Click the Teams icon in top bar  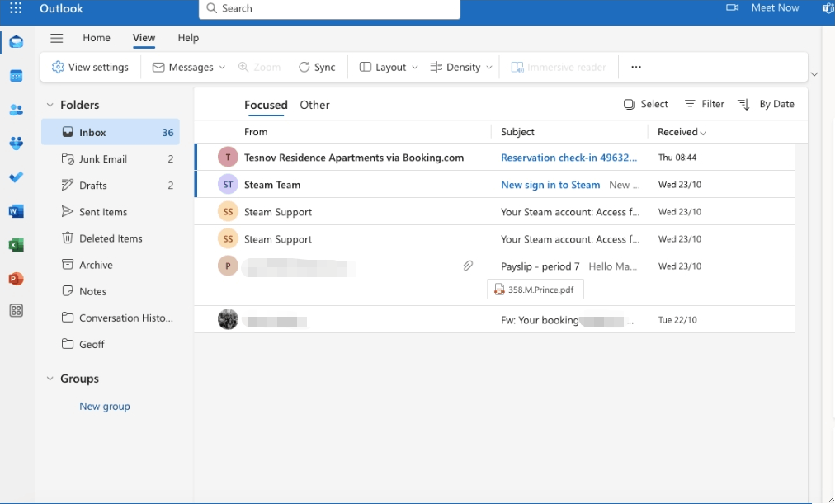[828, 8]
